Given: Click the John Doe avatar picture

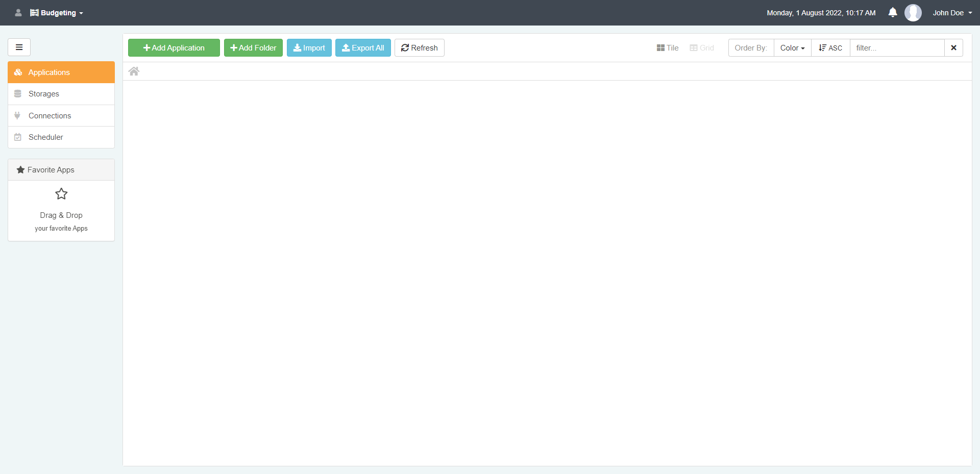Looking at the screenshot, I should click(913, 13).
